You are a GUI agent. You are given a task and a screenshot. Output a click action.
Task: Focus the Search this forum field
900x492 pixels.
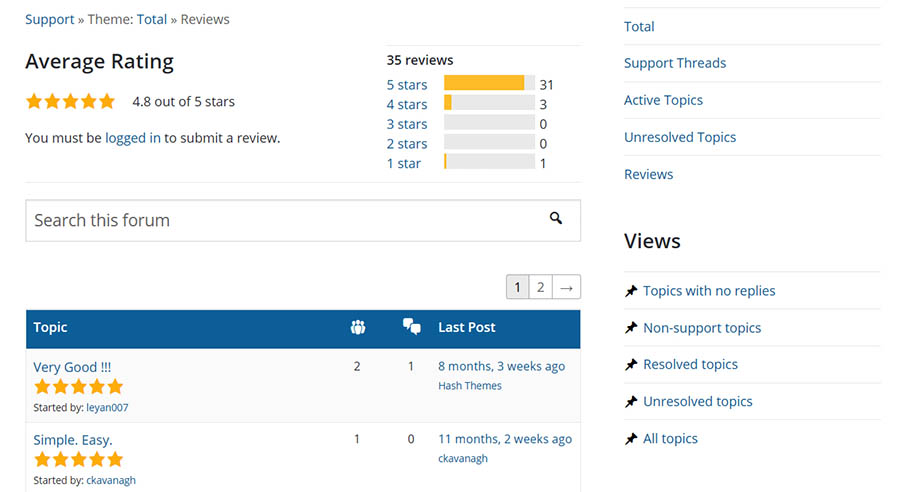pos(303,220)
